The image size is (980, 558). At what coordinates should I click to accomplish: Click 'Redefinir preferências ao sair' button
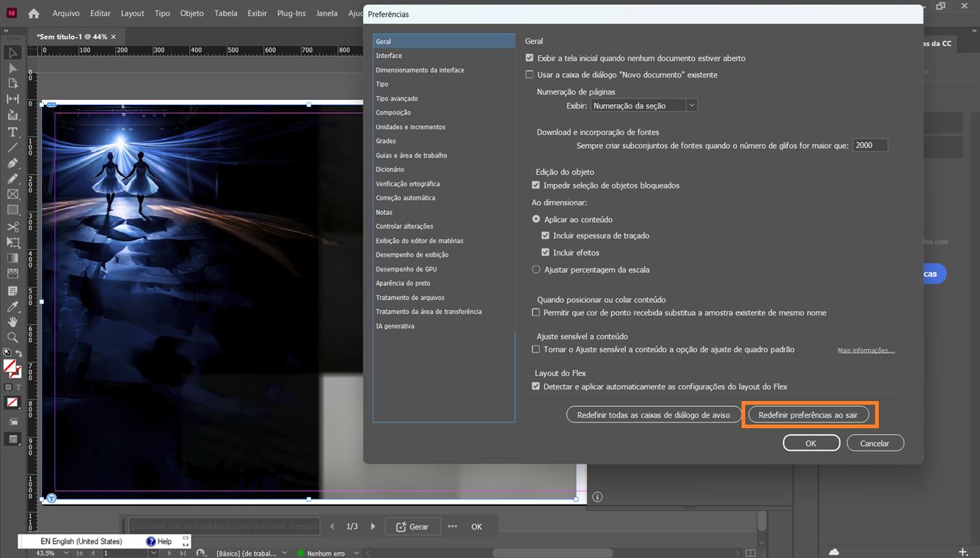click(x=808, y=415)
